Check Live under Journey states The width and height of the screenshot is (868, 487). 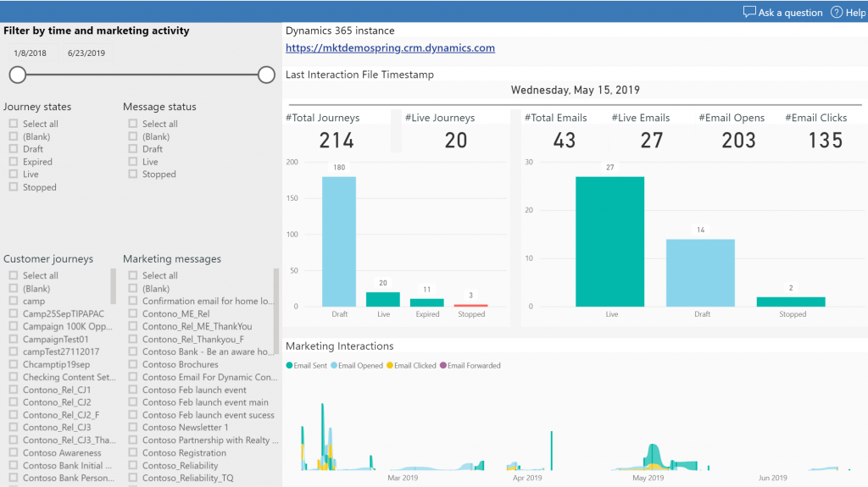(x=14, y=174)
